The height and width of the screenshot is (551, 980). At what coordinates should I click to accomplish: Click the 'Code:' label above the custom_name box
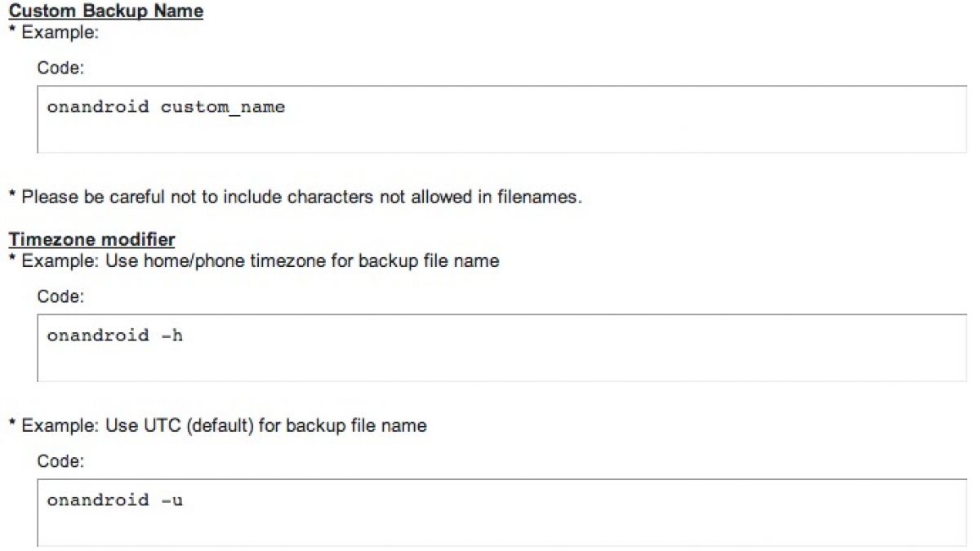(60, 69)
